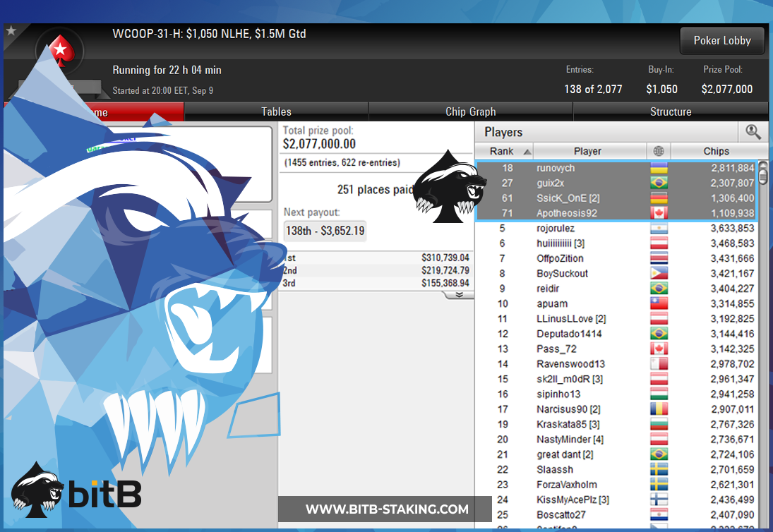Select player rojorulez

point(617,229)
